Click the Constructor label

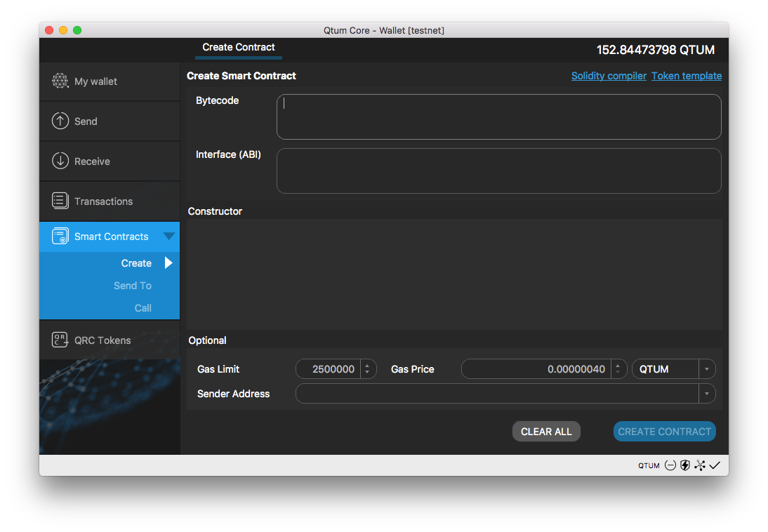point(215,211)
